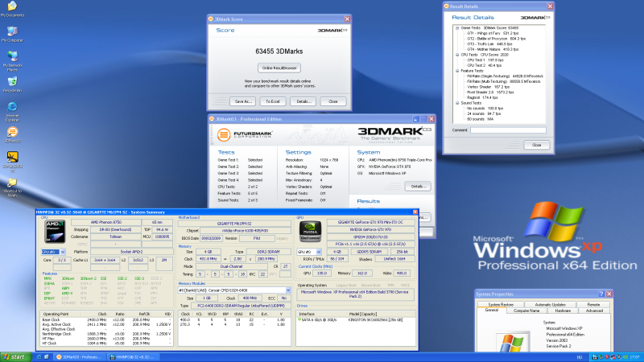The image size is (644, 362).
Task: Switch to the Hardware tab
Action: pyautogui.click(x=563, y=311)
